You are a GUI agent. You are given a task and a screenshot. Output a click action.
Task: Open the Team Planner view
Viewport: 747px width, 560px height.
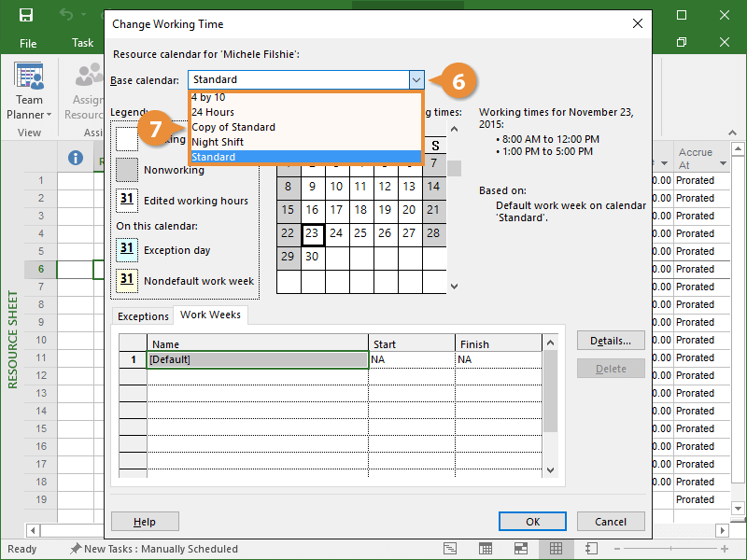coord(29,93)
